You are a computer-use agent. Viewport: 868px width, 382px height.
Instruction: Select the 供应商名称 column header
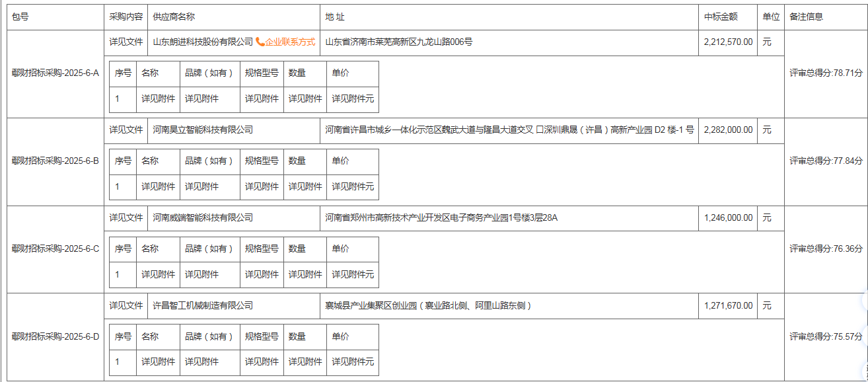coord(234,17)
